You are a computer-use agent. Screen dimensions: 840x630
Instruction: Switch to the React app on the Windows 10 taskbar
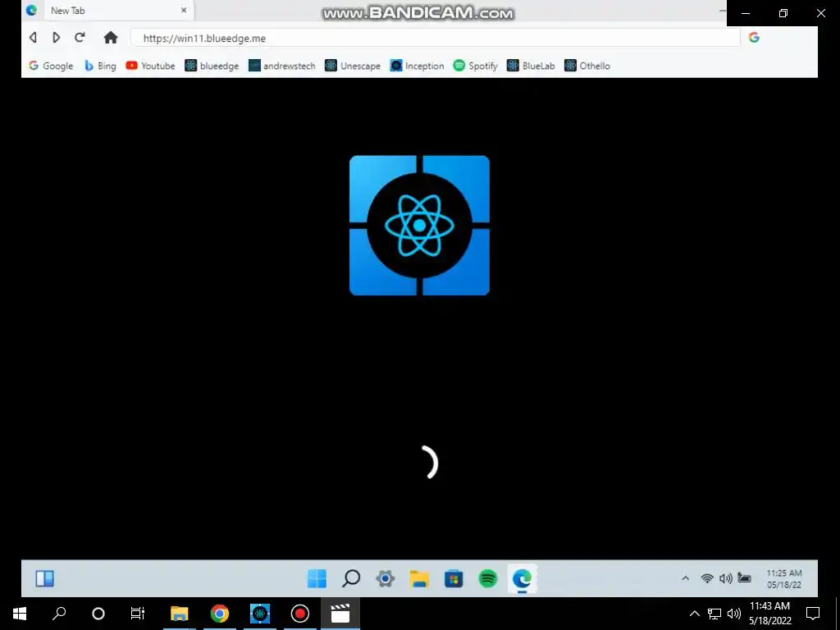[x=260, y=614]
